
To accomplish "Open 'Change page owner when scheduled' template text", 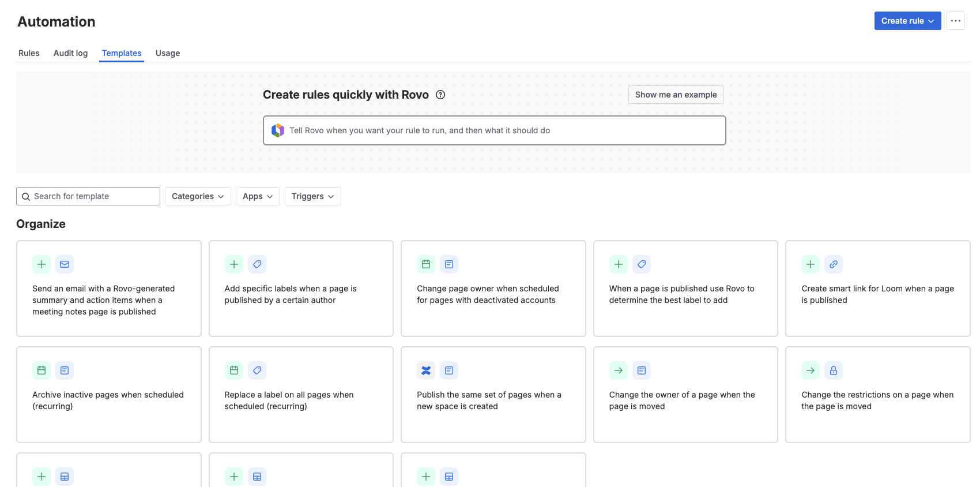I will (488, 294).
